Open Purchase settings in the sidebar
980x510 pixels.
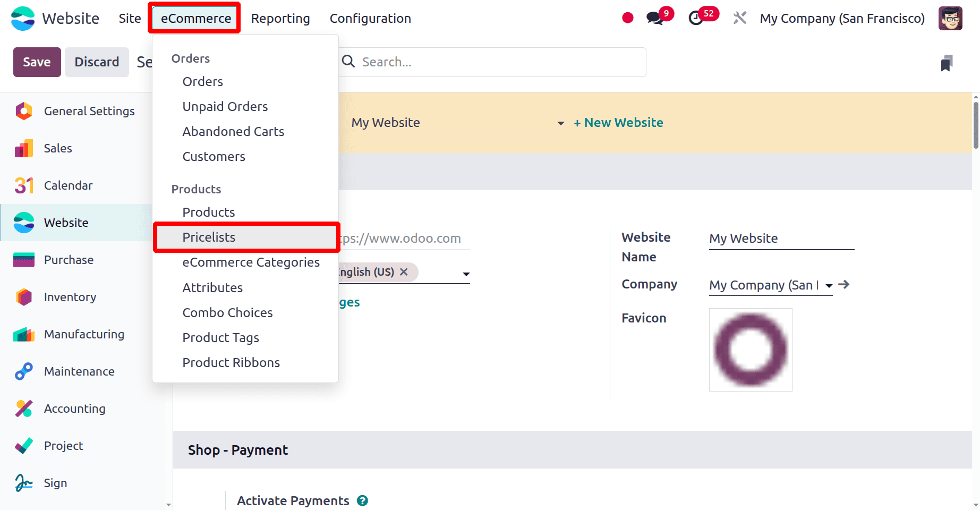pos(77,260)
